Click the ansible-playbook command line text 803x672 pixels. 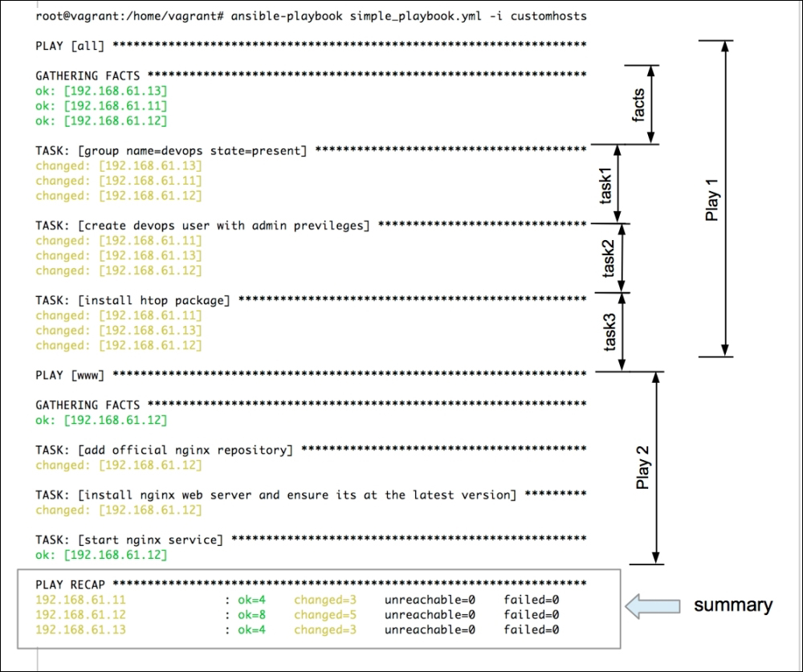tap(312, 17)
